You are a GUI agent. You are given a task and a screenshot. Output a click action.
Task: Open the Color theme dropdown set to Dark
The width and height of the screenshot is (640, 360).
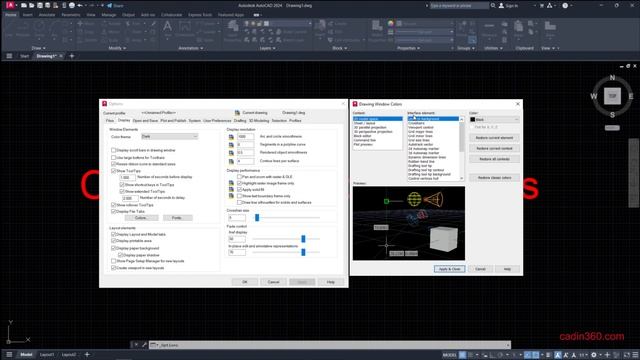[x=169, y=136]
